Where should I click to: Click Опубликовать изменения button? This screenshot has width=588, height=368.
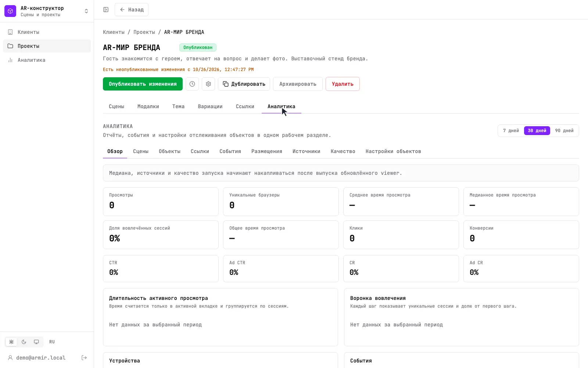[x=143, y=84]
